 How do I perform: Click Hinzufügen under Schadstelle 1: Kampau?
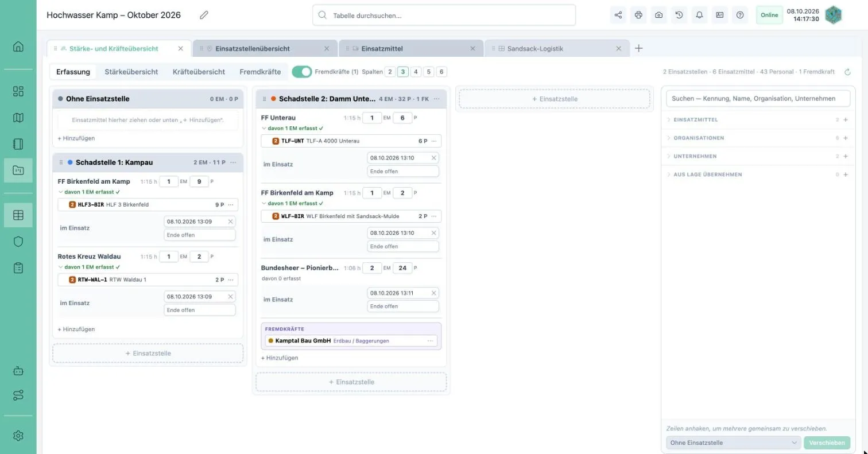pyautogui.click(x=76, y=329)
